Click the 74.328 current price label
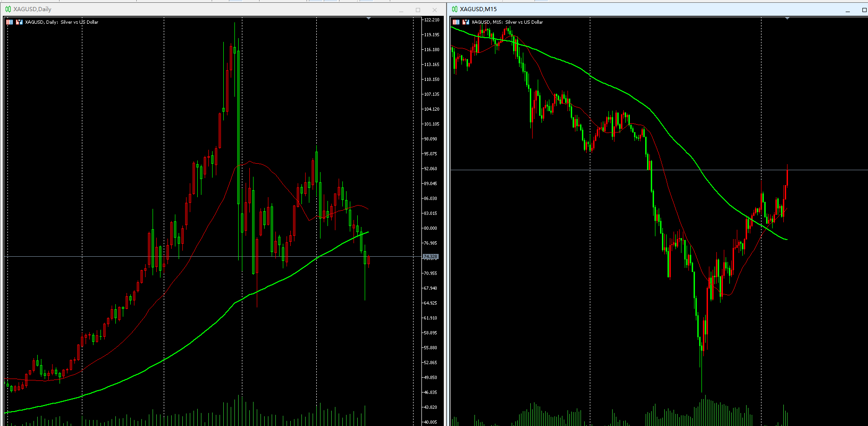 click(430, 257)
